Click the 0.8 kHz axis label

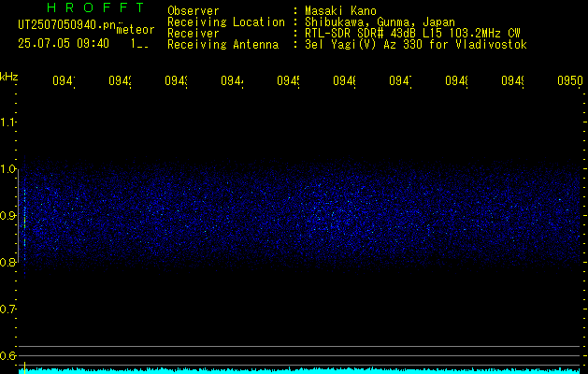point(7,262)
